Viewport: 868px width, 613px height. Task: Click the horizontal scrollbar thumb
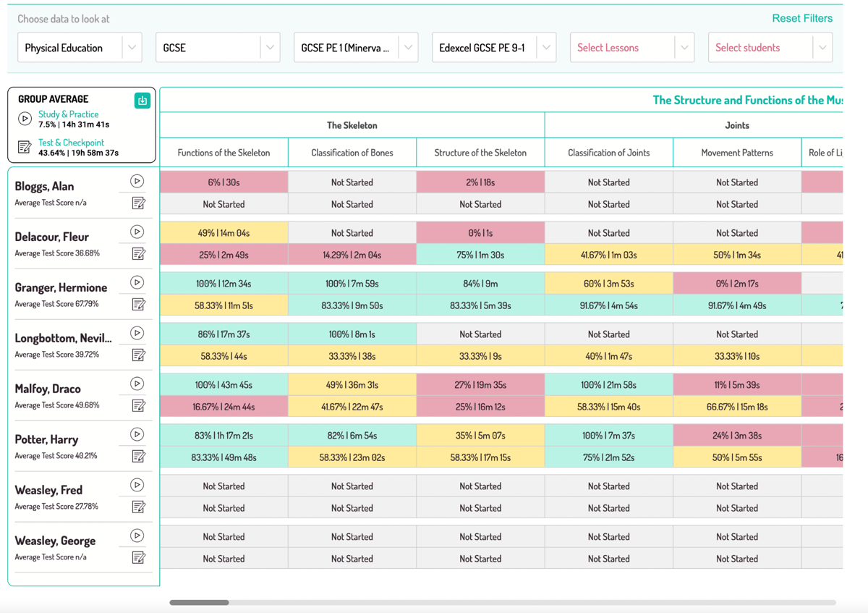199,602
